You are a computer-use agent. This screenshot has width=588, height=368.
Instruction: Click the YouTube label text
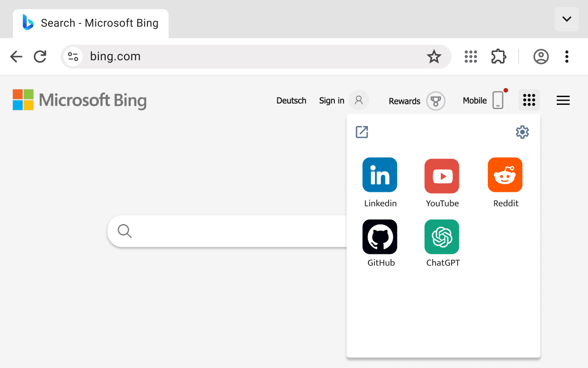click(x=442, y=203)
